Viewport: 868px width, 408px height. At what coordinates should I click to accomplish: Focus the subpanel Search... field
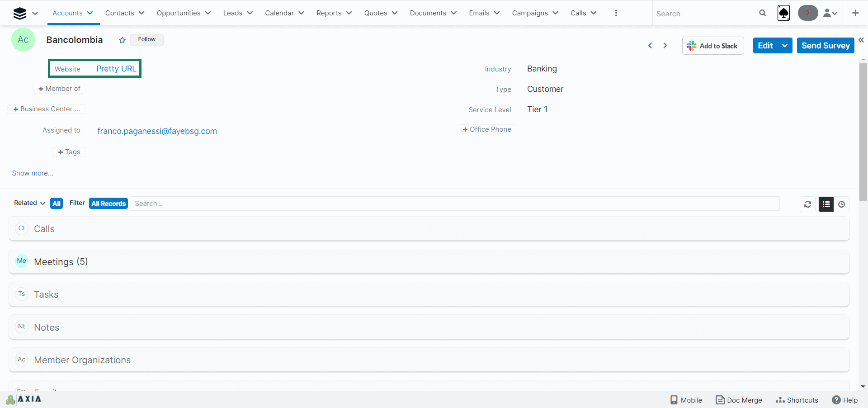pyautogui.click(x=455, y=204)
